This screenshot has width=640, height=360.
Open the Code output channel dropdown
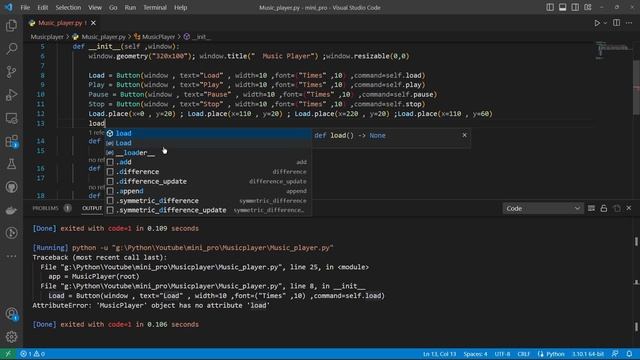pos(542,209)
